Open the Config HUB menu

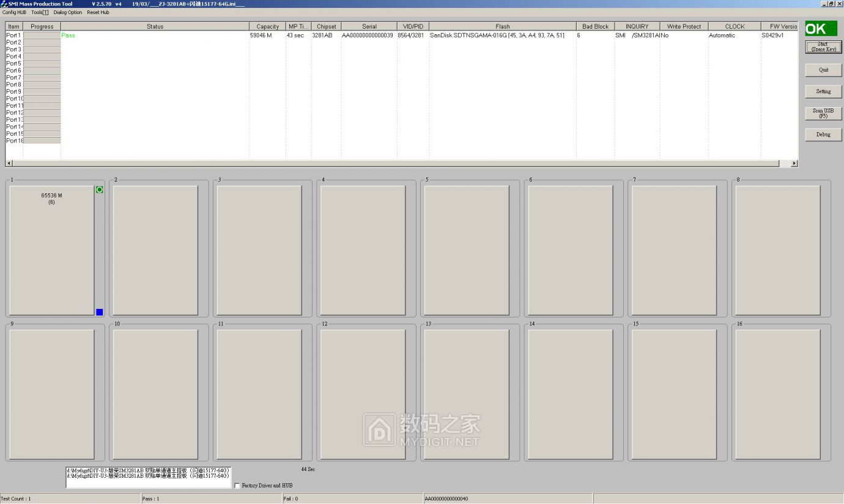pos(14,12)
